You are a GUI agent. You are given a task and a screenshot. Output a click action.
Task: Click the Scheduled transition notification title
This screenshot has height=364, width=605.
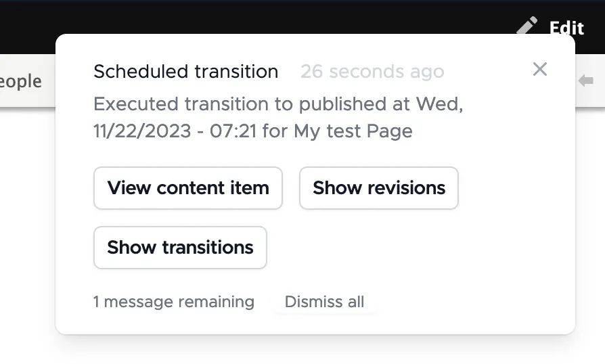coord(186,72)
